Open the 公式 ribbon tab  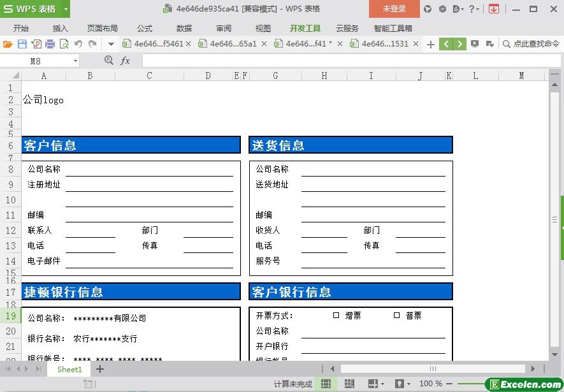pos(145,29)
